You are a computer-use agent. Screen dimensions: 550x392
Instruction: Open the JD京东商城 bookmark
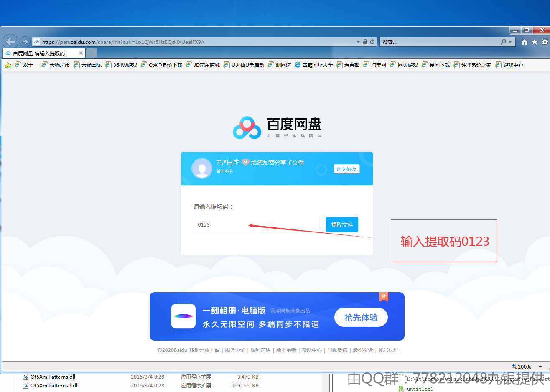(x=203, y=65)
